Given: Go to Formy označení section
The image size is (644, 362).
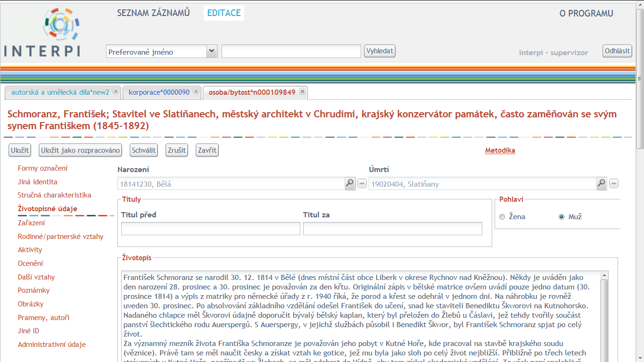Looking at the screenshot, I should tap(42, 168).
